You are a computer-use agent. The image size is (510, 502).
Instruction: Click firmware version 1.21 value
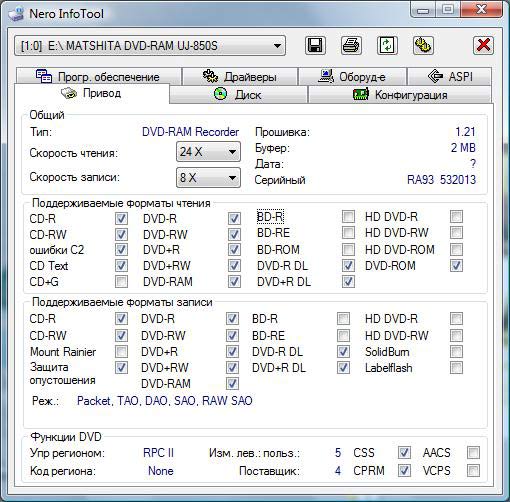[465, 132]
